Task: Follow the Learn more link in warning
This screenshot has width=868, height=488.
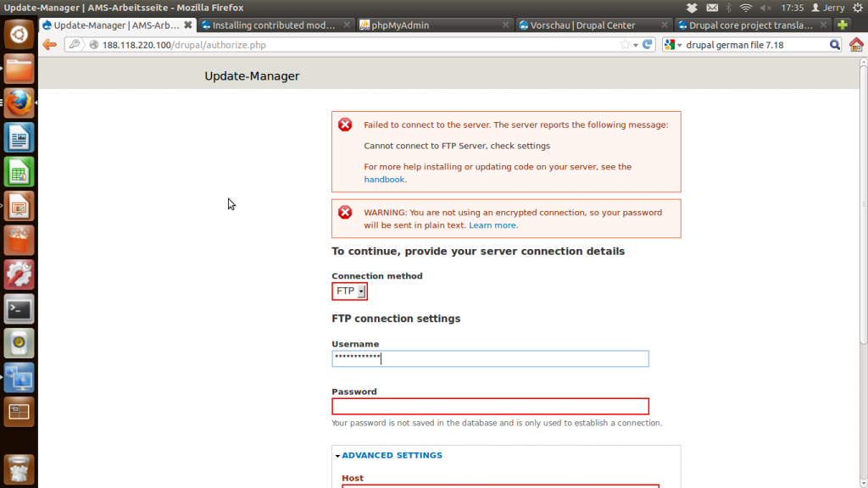Action: 492,225
